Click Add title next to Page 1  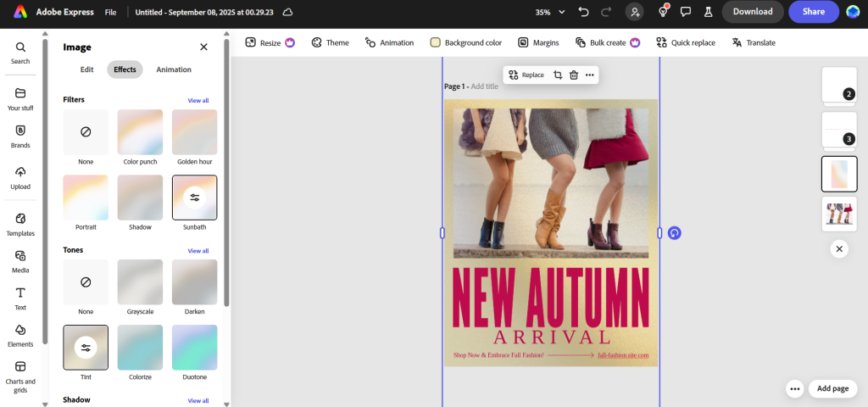pyautogui.click(x=484, y=87)
